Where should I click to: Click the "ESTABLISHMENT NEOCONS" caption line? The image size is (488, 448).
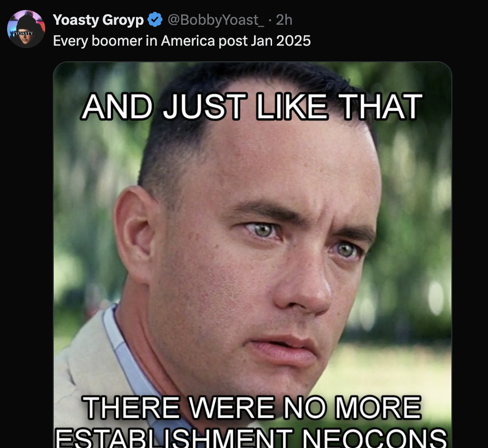pyautogui.click(x=251, y=438)
